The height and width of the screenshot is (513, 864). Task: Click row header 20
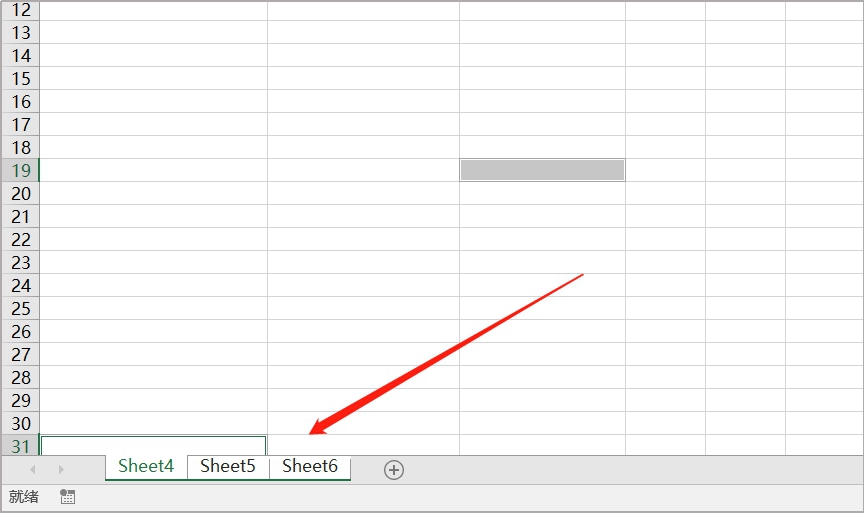click(x=20, y=193)
